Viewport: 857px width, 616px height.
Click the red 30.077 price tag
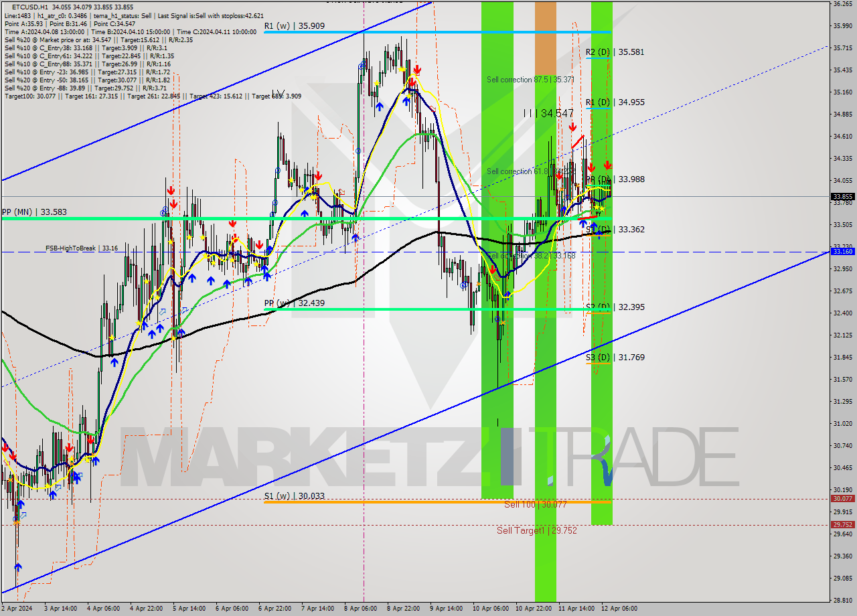[x=842, y=498]
